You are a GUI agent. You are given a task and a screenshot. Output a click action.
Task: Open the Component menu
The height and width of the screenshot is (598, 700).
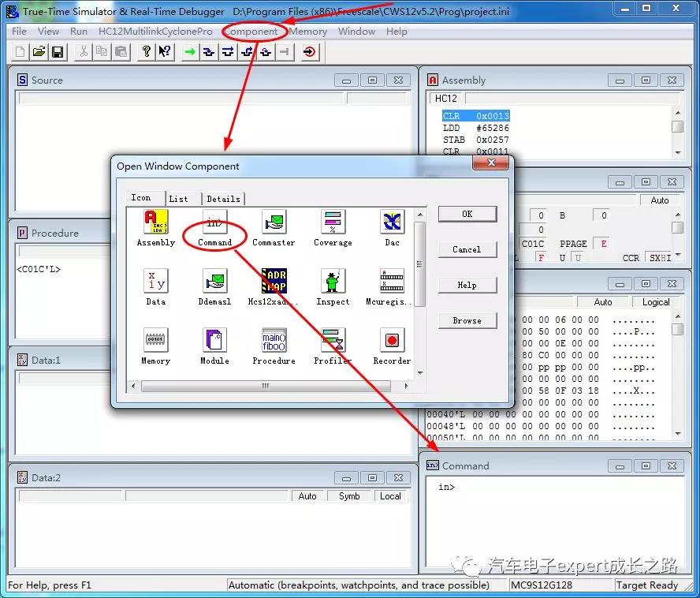[x=251, y=32]
